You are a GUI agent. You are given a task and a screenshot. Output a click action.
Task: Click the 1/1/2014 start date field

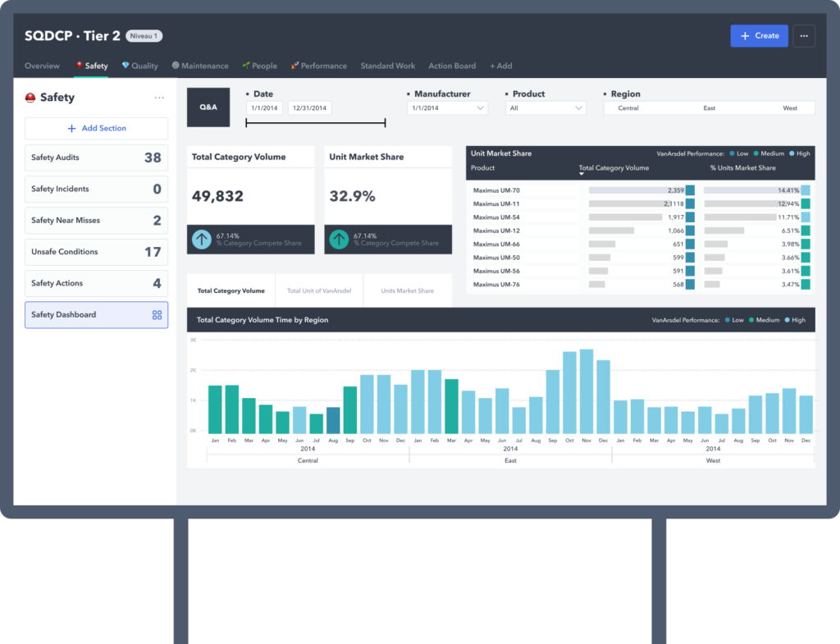pyautogui.click(x=265, y=108)
